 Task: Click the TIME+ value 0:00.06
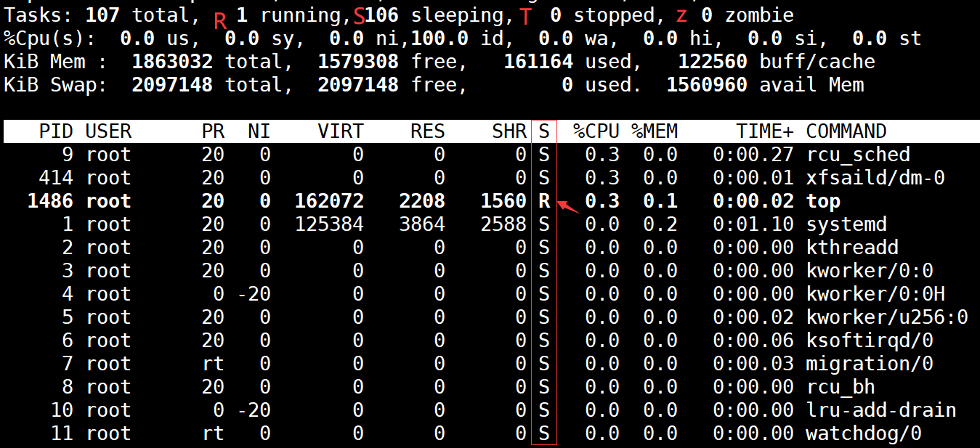(753, 341)
